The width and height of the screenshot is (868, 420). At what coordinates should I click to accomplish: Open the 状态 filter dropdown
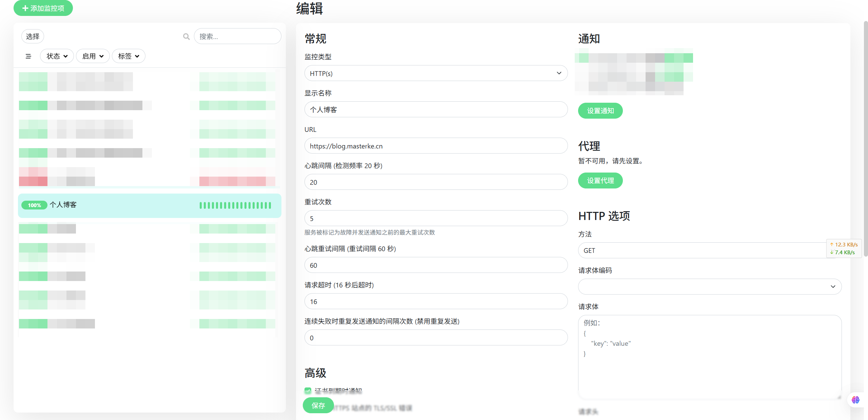pyautogui.click(x=57, y=56)
